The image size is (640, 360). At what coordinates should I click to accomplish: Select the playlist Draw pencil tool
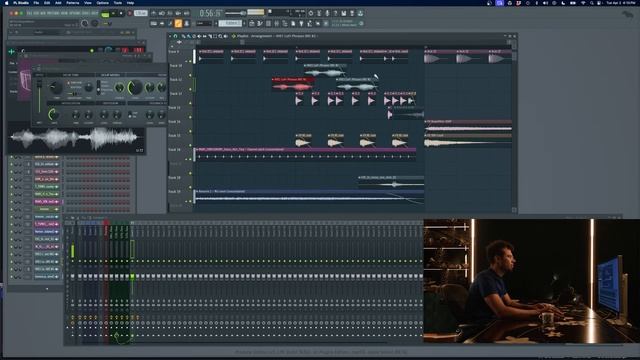click(184, 36)
